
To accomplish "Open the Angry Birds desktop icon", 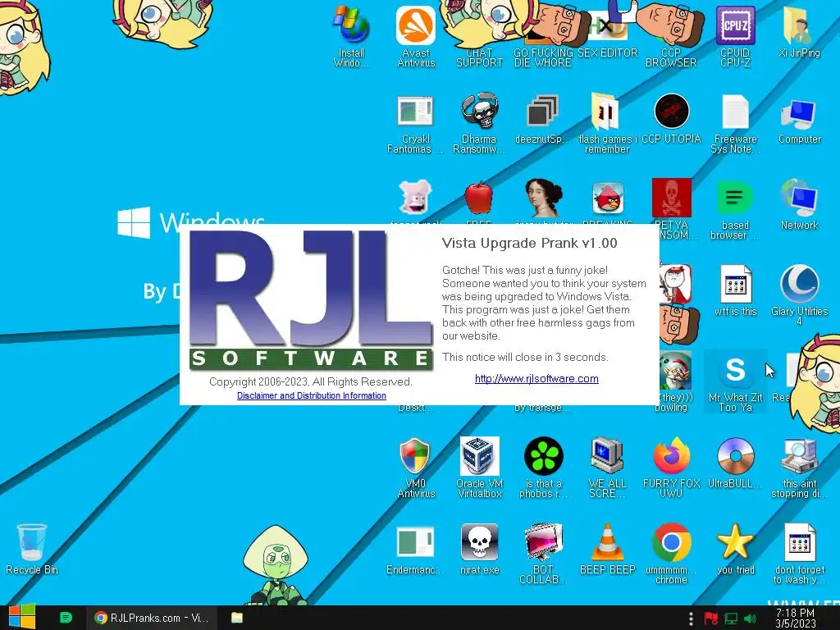I will tap(608, 198).
